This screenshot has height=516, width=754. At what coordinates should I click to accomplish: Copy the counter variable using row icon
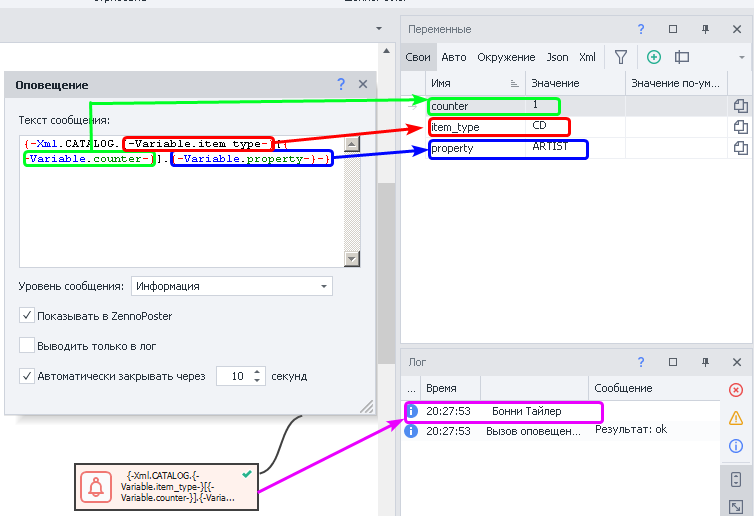coord(740,105)
